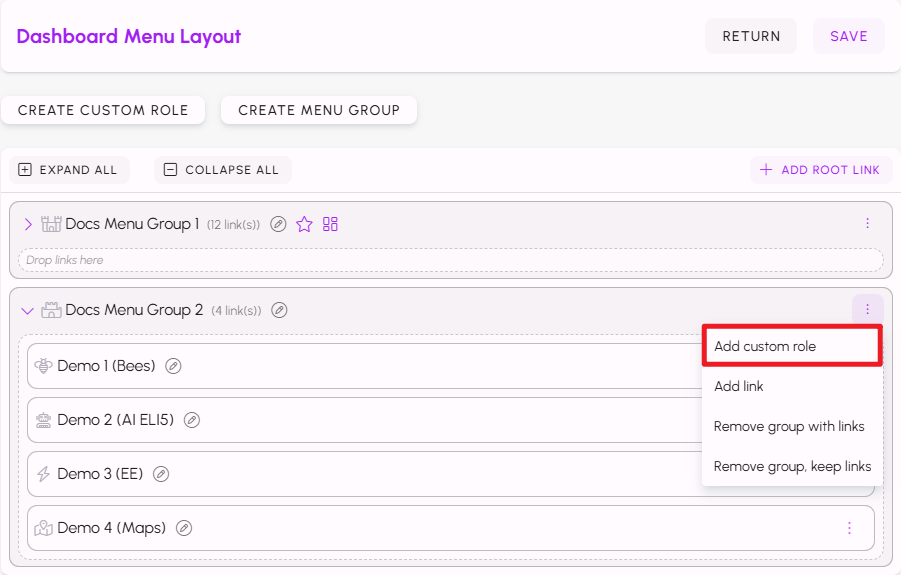Edit the Demo 1 (Bees) link
Image resolution: width=901 pixels, height=575 pixels.
(173, 366)
